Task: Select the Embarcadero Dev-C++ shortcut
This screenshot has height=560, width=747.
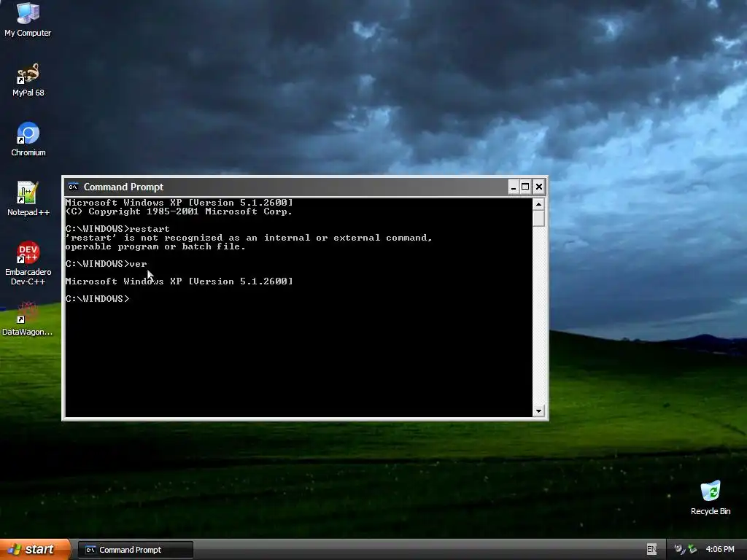Action: pyautogui.click(x=28, y=263)
